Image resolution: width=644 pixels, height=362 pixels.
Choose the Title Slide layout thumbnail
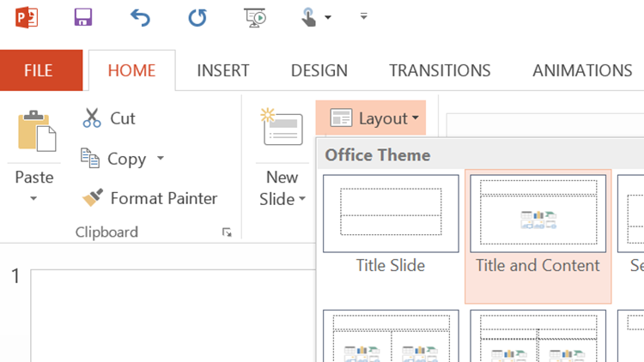(x=391, y=214)
